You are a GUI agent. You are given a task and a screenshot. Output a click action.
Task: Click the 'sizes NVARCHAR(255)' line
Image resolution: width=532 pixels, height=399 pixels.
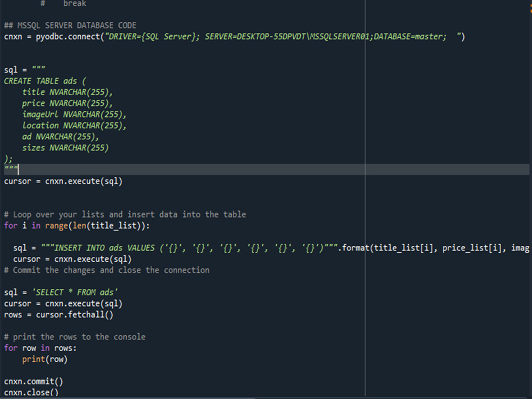coord(65,148)
